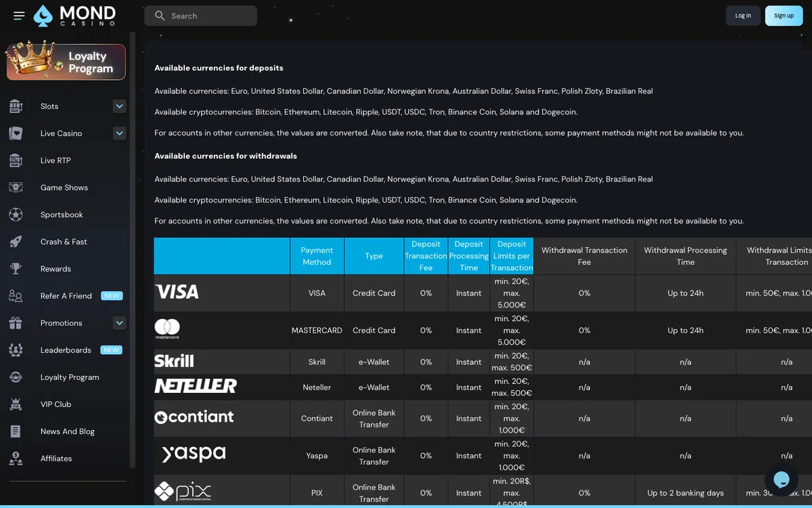Open the News And Blog link
The image size is (812, 508).
pos(68,431)
